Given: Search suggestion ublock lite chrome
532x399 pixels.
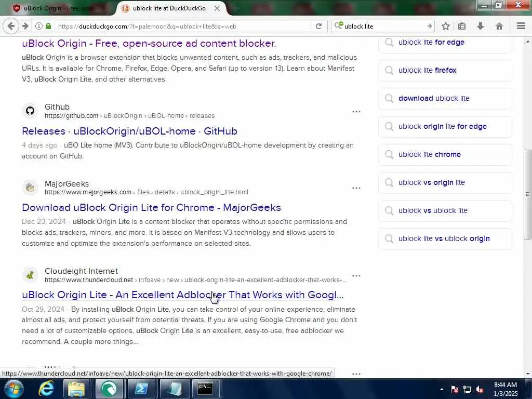Looking at the screenshot, I should [445, 154].
